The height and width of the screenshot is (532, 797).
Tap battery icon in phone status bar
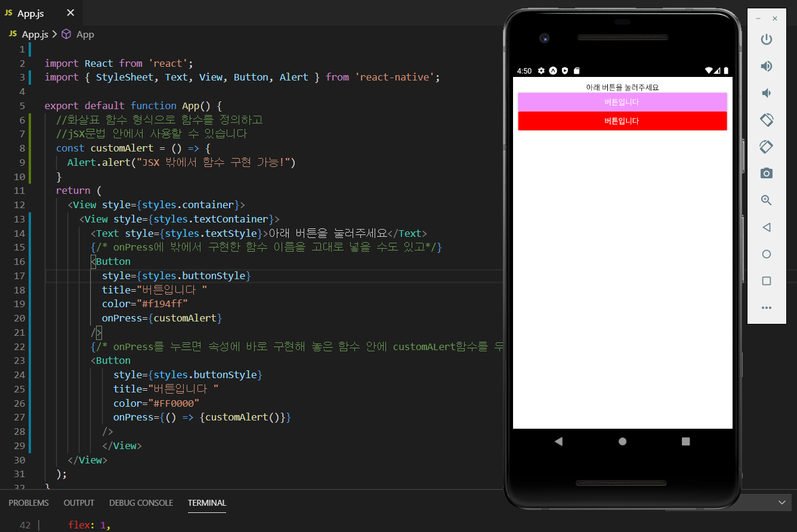726,70
